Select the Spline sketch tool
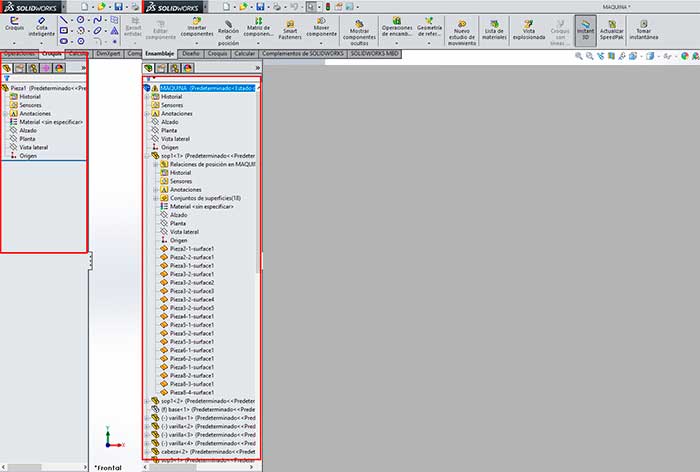This screenshot has height=472, width=700. tap(97, 20)
